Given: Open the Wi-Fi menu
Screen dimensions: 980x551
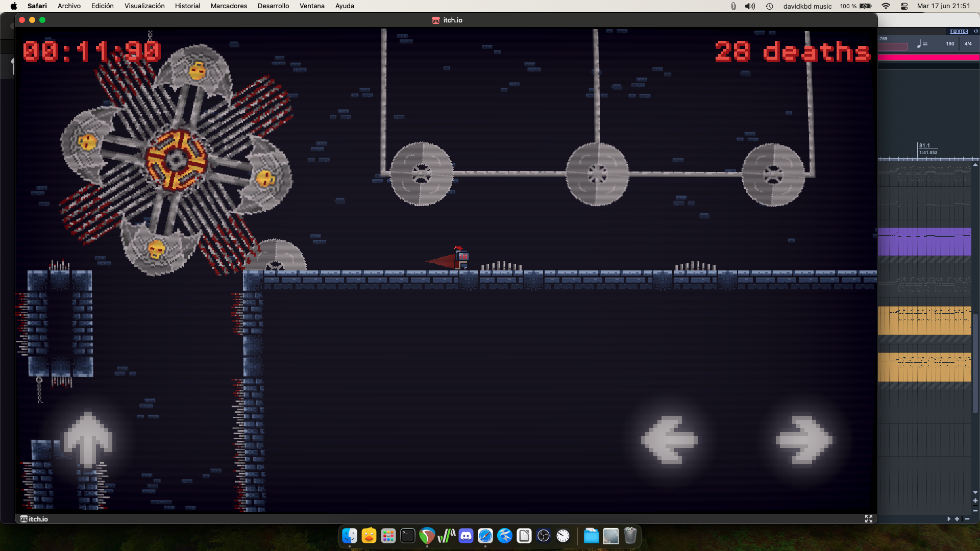Looking at the screenshot, I should pos(886,6).
